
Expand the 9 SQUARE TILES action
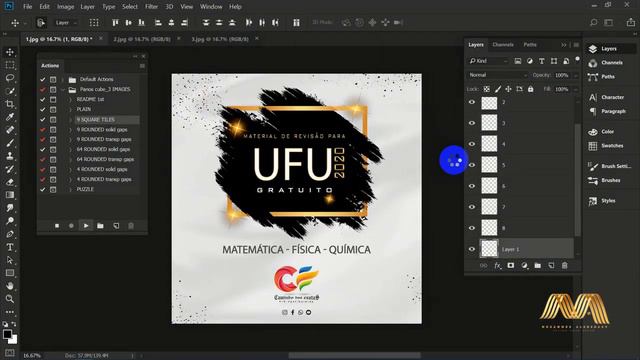(70, 120)
